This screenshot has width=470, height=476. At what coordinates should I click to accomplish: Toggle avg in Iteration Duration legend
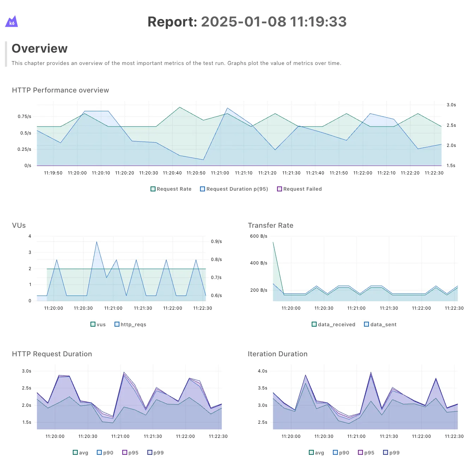tap(317, 453)
